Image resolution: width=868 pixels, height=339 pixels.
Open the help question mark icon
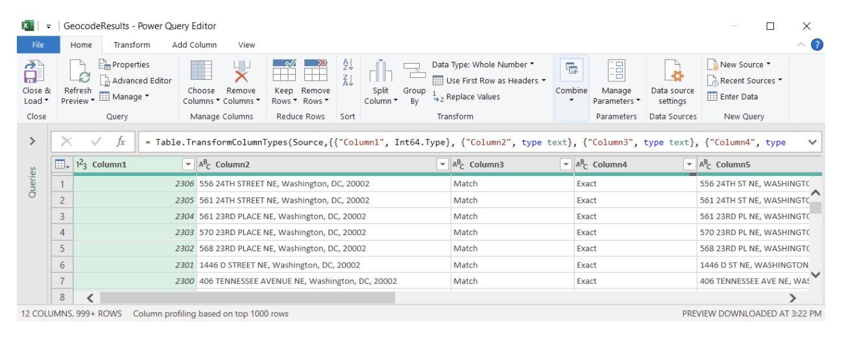[817, 45]
